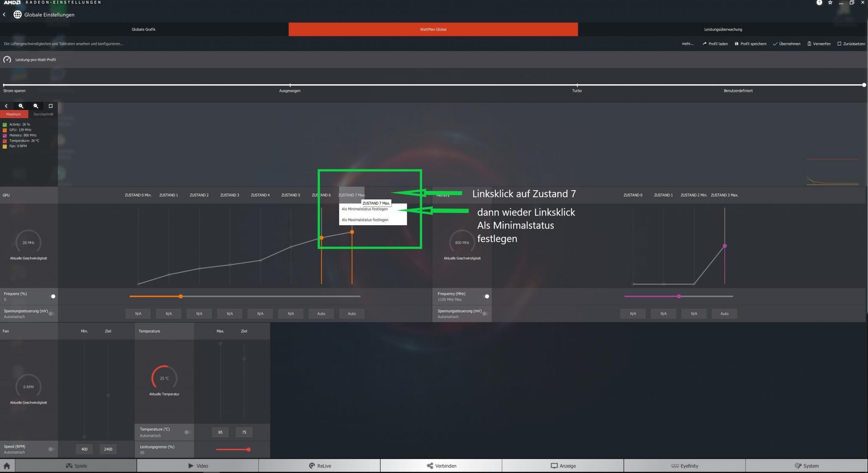
Task: Click the Leistung-pro-Watt-Profil gauge icon
Action: (7, 60)
